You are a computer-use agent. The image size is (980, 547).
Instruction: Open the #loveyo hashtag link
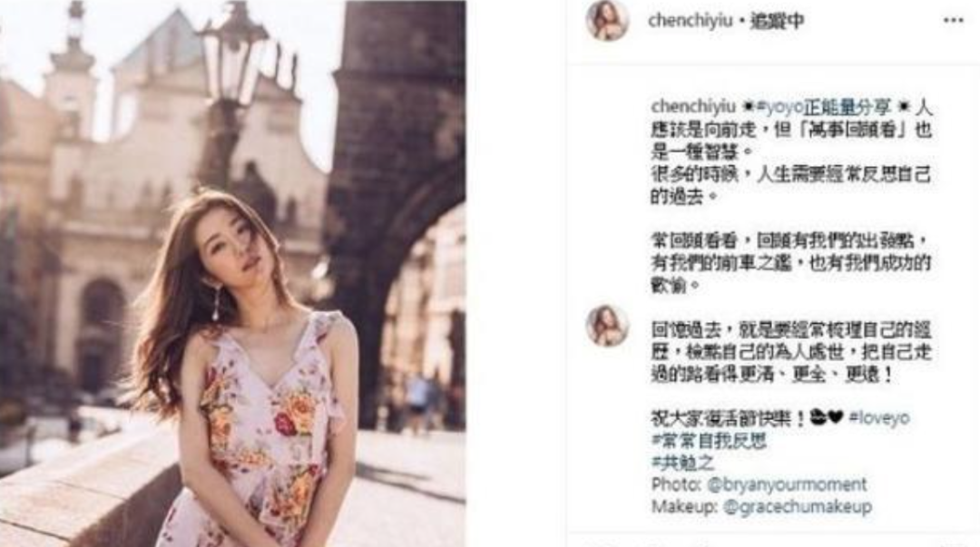(x=878, y=417)
